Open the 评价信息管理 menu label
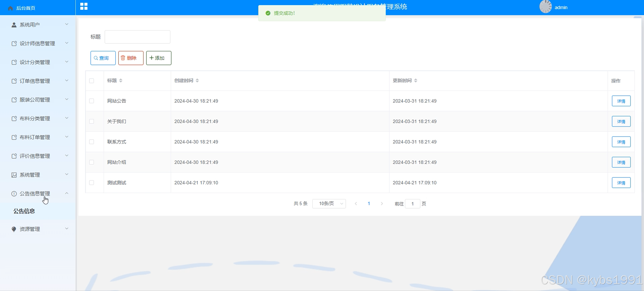This screenshot has height=291, width=644. (35, 156)
